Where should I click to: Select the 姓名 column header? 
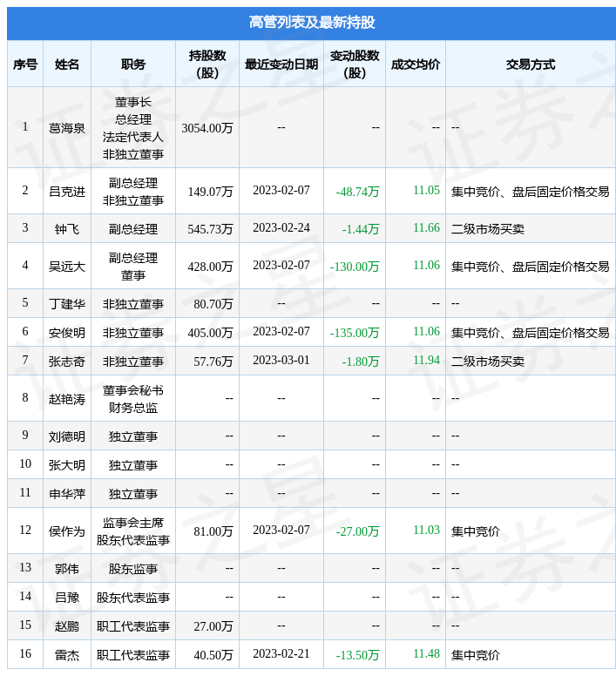coord(67,64)
